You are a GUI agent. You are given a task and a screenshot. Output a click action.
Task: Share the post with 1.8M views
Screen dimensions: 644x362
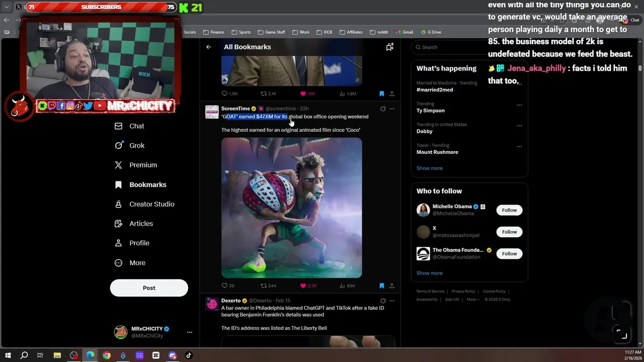click(x=392, y=94)
